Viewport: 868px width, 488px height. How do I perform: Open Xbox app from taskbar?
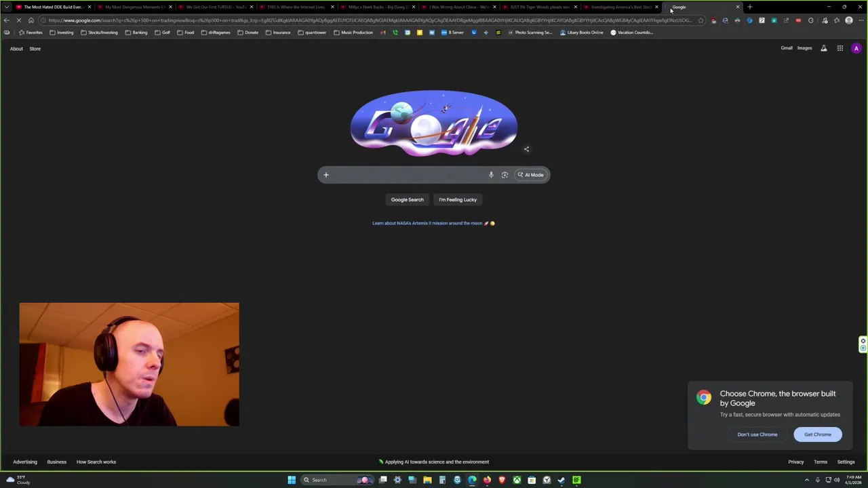517,480
